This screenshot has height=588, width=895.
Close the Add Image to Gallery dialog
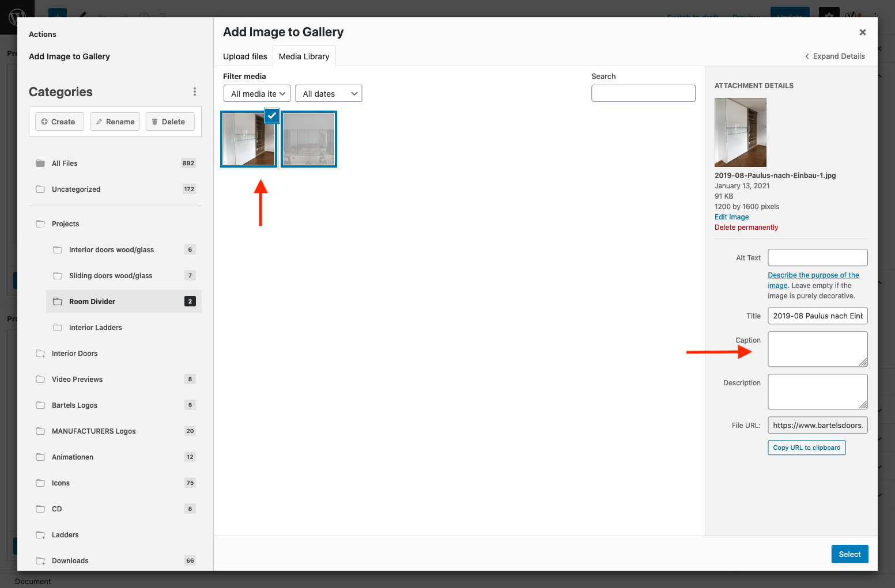coord(862,32)
